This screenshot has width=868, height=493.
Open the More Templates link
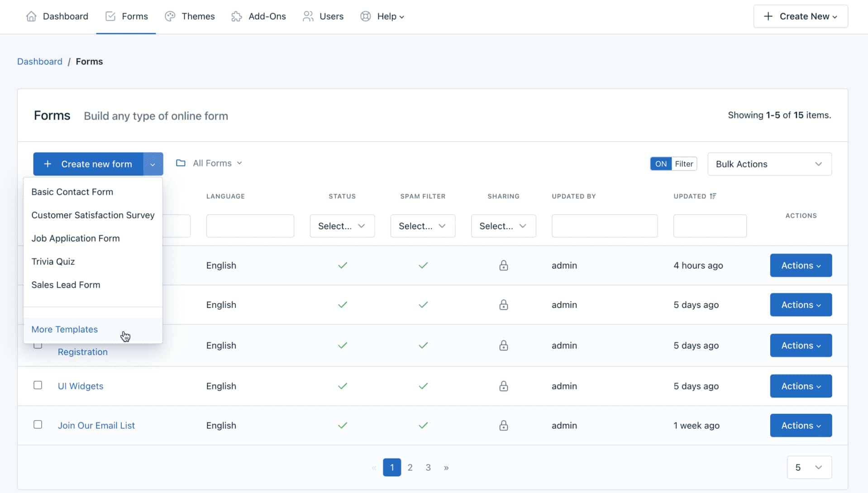click(x=65, y=330)
